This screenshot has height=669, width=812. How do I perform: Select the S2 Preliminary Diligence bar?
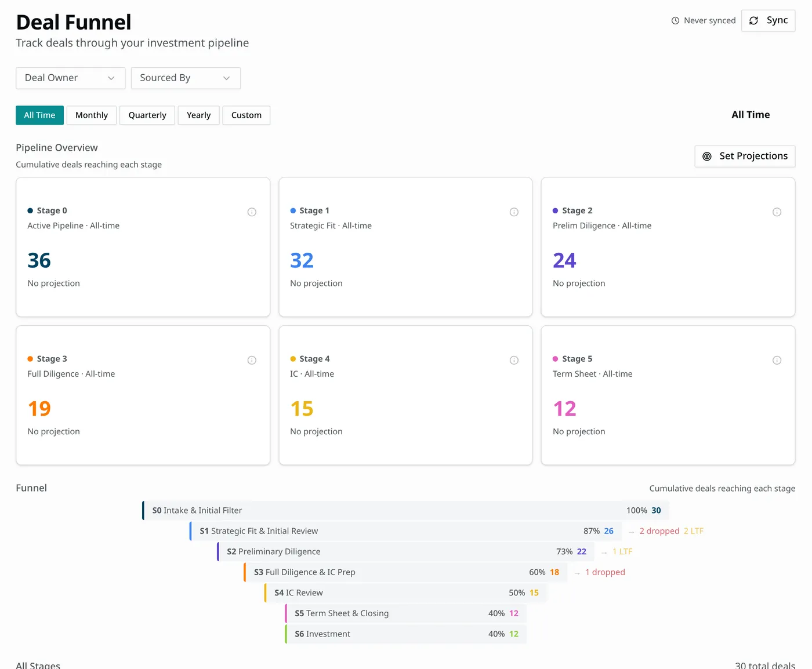405,552
